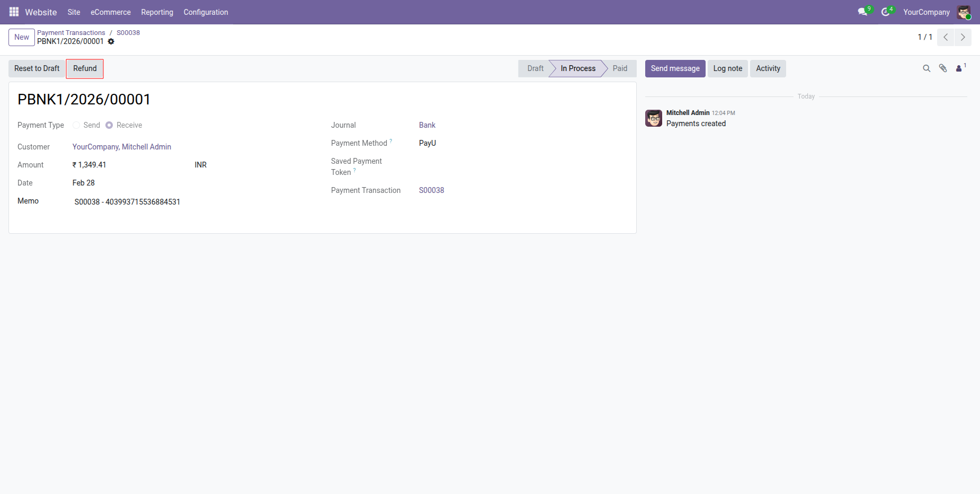Click the New record button
980x494 pixels.
[x=22, y=37]
